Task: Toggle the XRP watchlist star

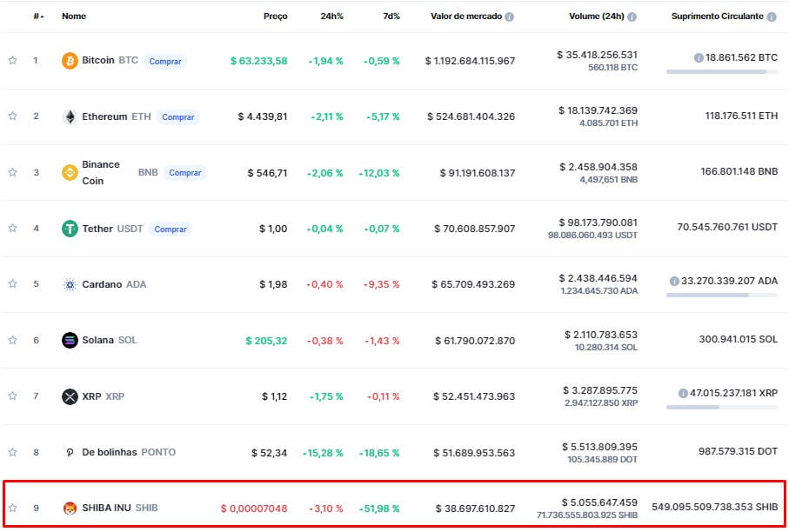Action: (12, 396)
